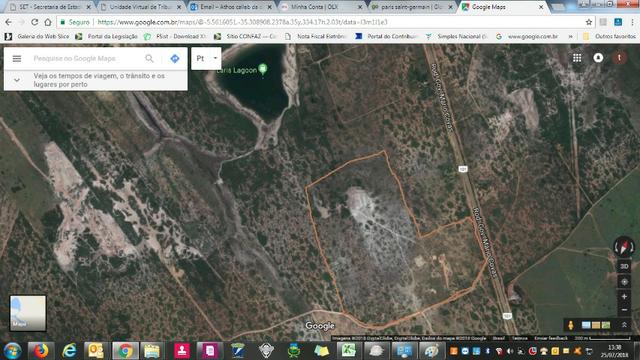Open the Google apps grid icon

(577, 58)
